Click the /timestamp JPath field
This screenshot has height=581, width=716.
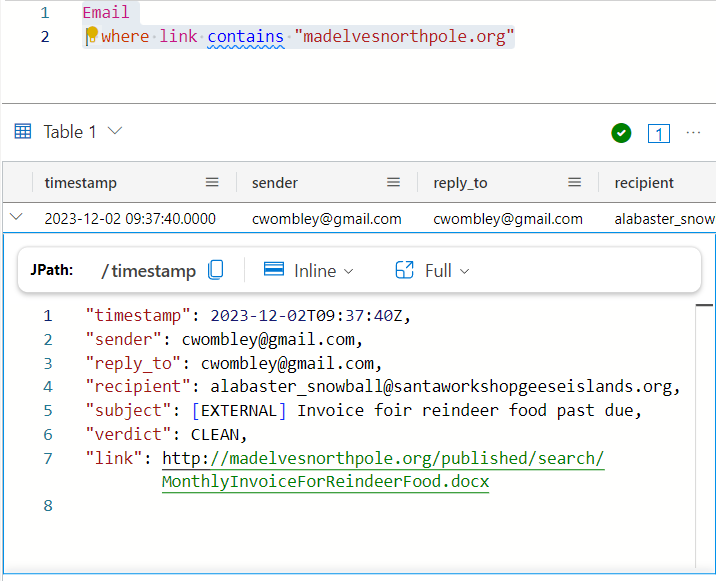point(150,270)
